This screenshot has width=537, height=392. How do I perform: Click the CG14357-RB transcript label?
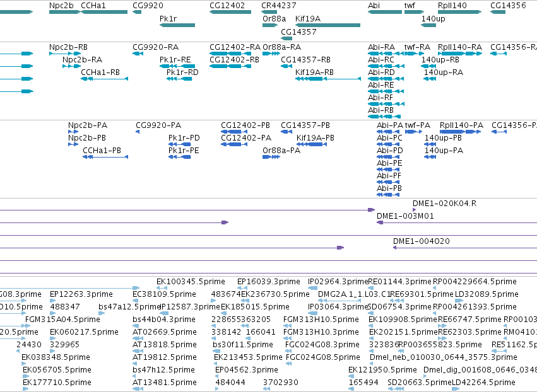point(305,59)
